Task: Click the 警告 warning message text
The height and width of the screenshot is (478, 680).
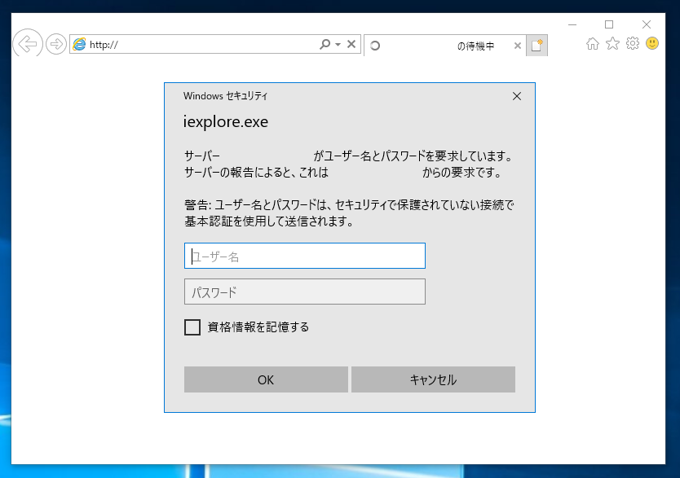Action: pos(349,213)
